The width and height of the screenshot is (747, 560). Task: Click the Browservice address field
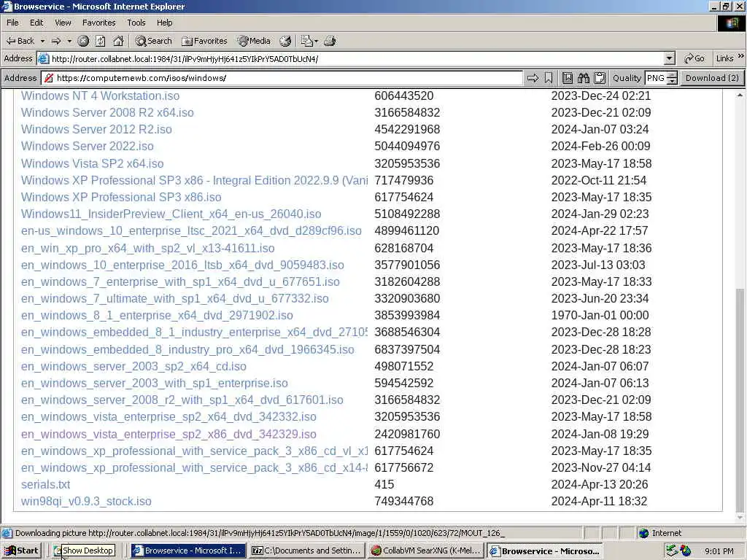click(282, 77)
